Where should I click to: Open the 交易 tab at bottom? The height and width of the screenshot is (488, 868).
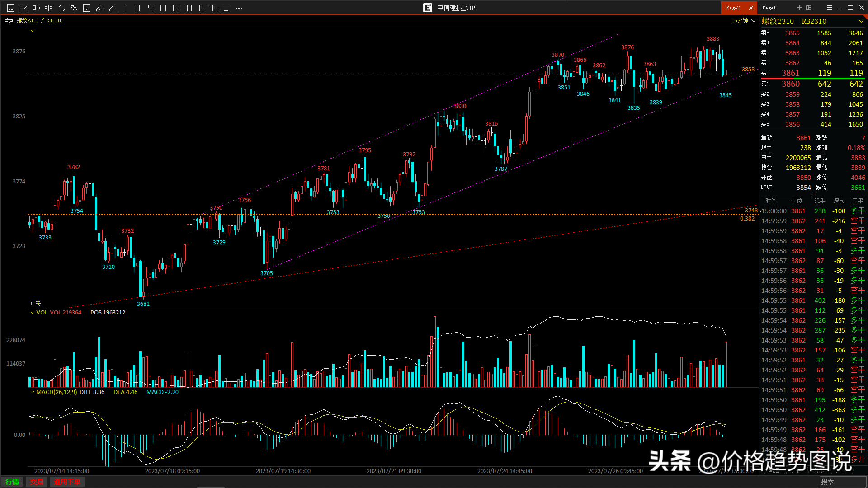(x=37, y=482)
